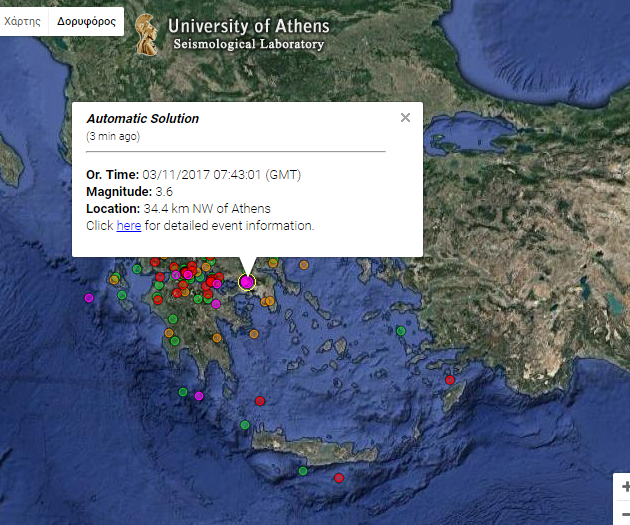Screen dimensions: 630x525
Task: Click the '(3 min ago)' timestamp
Action: pos(113,137)
